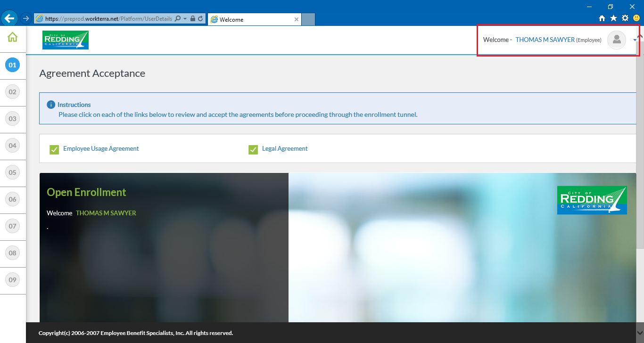Open address bar autocomplete dropdown arrow
644x343 pixels.
point(185,19)
